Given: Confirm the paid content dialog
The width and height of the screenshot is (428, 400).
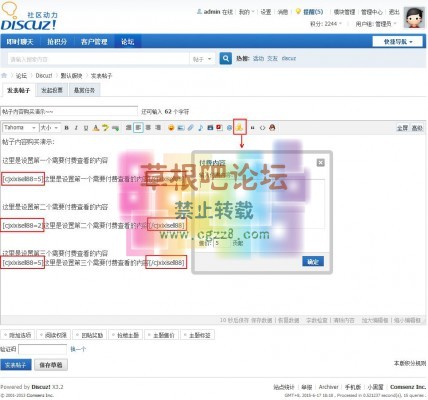Looking at the screenshot, I should click(x=313, y=262).
